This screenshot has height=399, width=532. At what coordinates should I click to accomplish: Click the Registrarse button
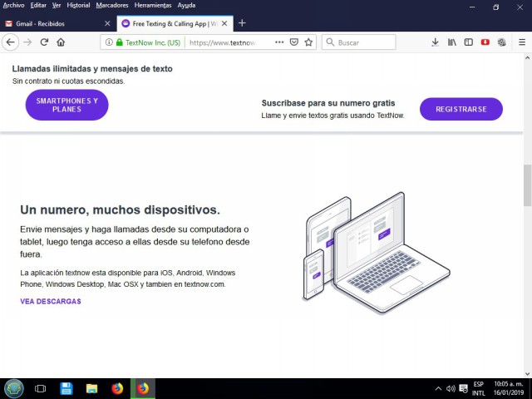461,109
